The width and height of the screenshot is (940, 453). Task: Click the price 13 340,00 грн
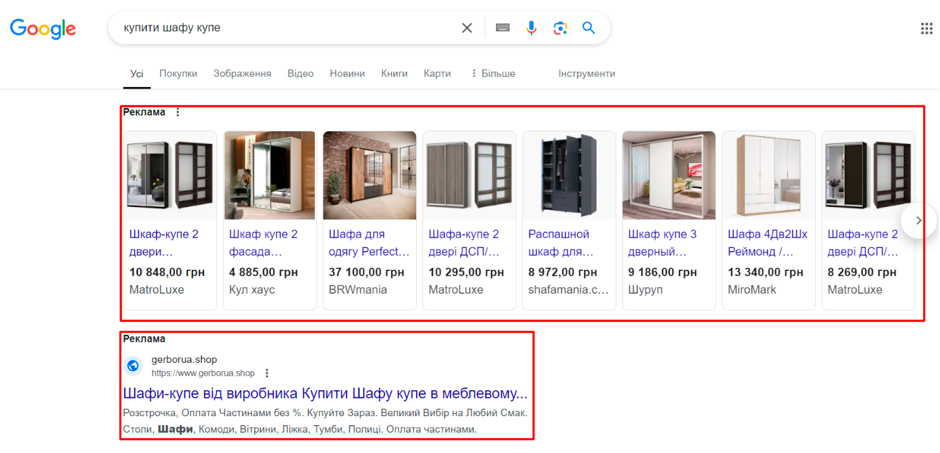click(x=765, y=273)
